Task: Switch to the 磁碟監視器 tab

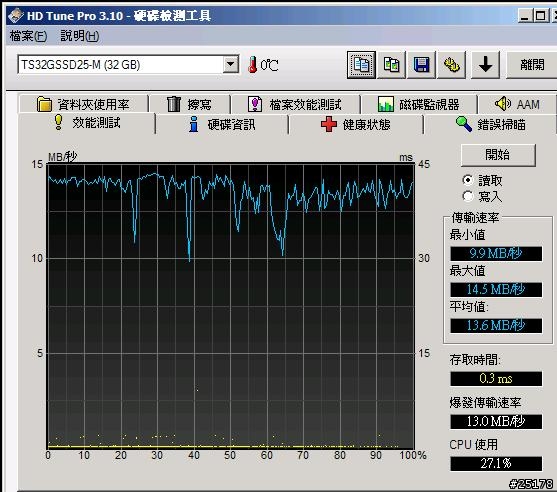Action: [x=418, y=104]
